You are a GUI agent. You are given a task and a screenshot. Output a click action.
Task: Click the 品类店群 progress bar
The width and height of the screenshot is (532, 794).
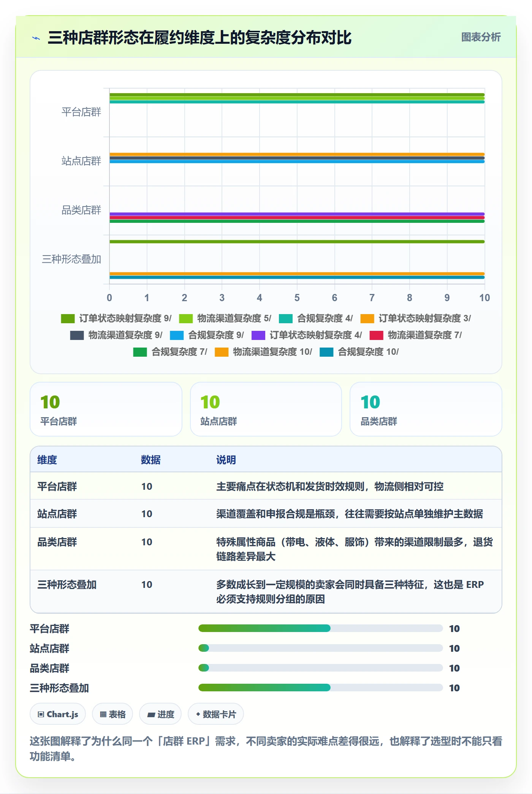tap(320, 668)
